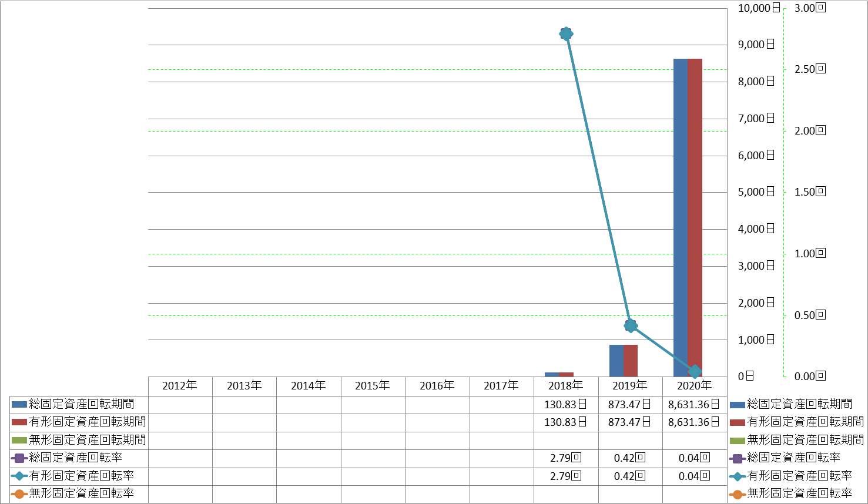Click the 4,000日 axis label
This screenshot has height=504, width=868.
coord(756,229)
